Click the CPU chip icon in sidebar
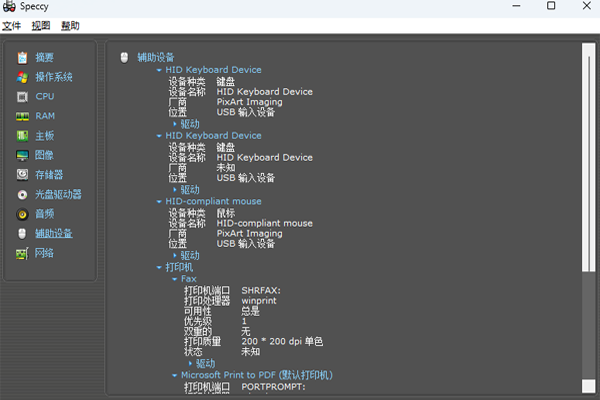 coord(22,97)
